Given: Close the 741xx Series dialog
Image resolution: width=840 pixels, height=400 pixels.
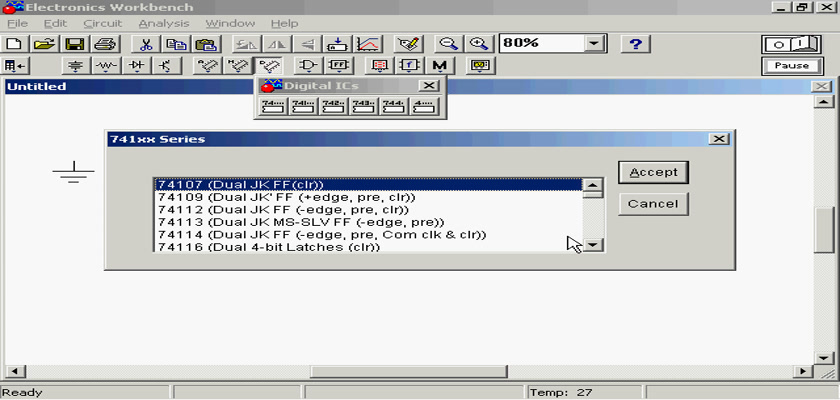Looking at the screenshot, I should point(718,139).
